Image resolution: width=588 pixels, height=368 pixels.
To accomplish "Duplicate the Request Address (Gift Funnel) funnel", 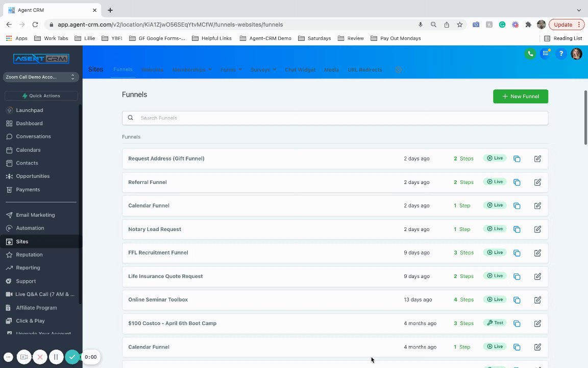I will click(x=517, y=159).
